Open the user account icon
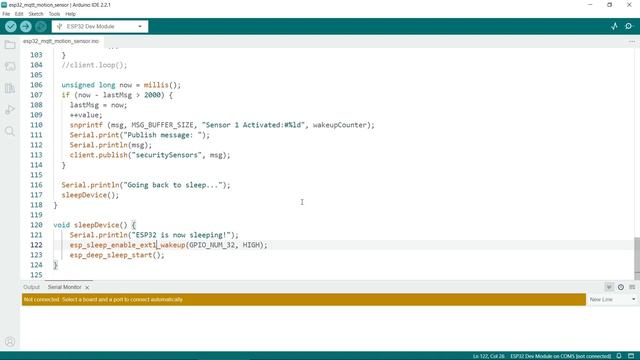Screen dimensions: 640x360 (x=10, y=341)
